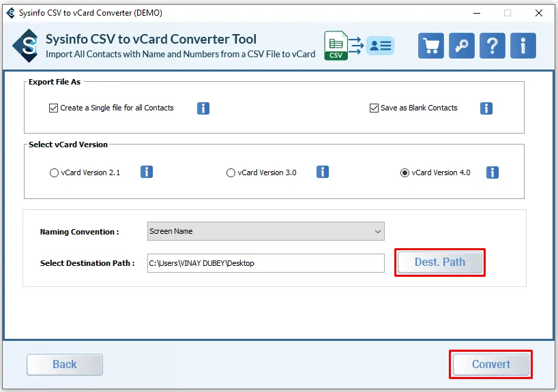The height and width of the screenshot is (392, 558).
Task: Start conversion with the Convert button
Action: (x=490, y=364)
